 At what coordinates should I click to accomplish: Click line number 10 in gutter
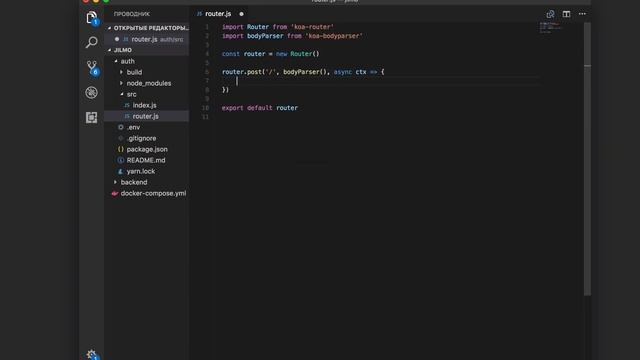pyautogui.click(x=205, y=108)
